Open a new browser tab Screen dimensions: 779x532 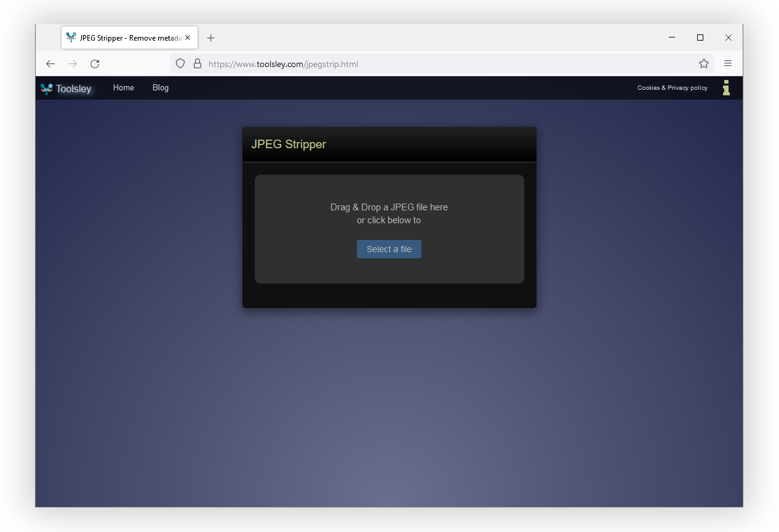coord(210,38)
